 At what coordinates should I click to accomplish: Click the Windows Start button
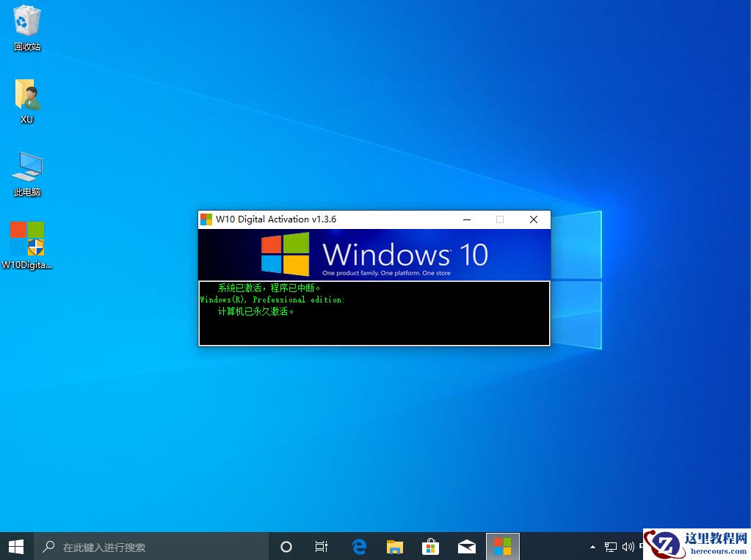(15, 547)
